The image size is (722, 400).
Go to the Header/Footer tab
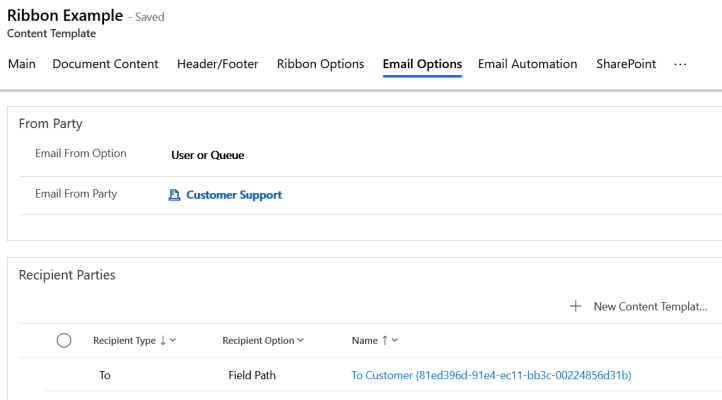pyautogui.click(x=217, y=64)
